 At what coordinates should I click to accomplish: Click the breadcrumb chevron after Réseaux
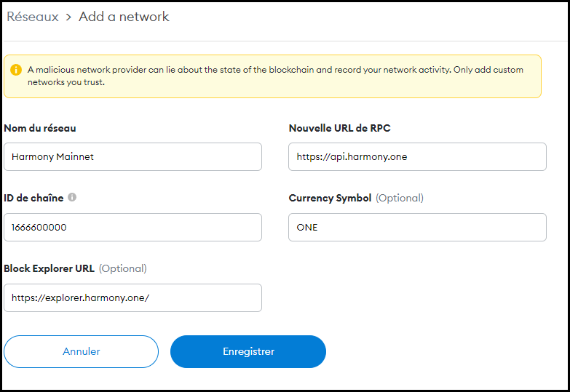68,17
